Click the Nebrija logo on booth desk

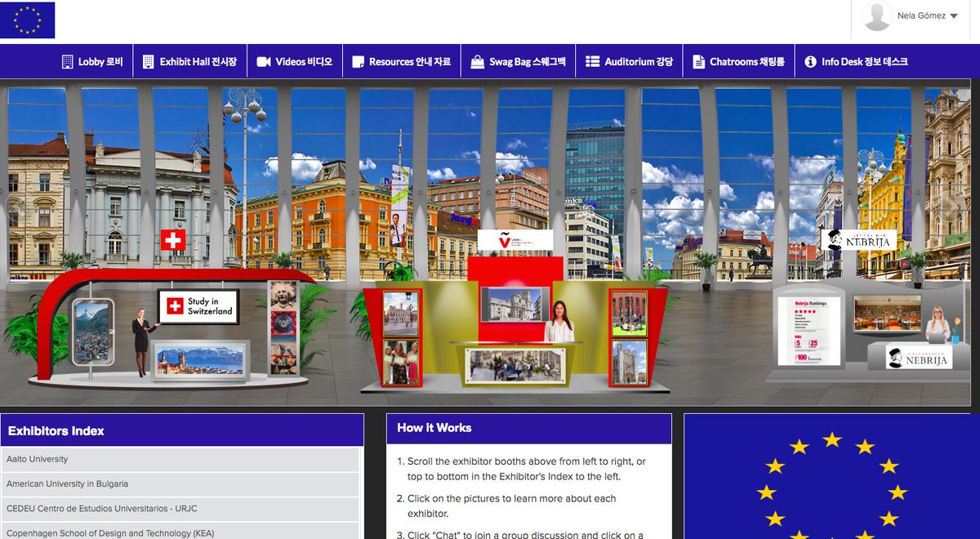pos(919,357)
